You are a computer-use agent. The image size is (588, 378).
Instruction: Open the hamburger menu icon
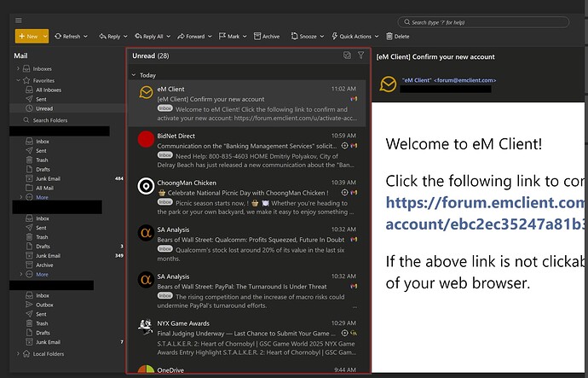(19, 20)
